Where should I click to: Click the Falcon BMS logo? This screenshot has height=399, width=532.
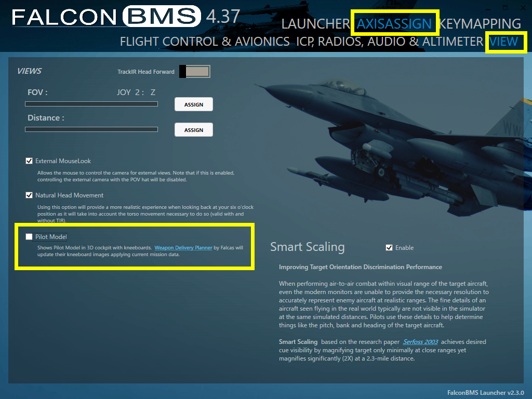point(107,16)
